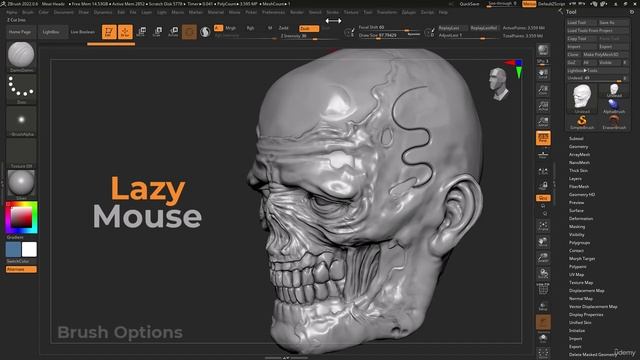This screenshot has height=360, width=640.
Task: Activate the Edit mode button
Action: [x=109, y=32]
